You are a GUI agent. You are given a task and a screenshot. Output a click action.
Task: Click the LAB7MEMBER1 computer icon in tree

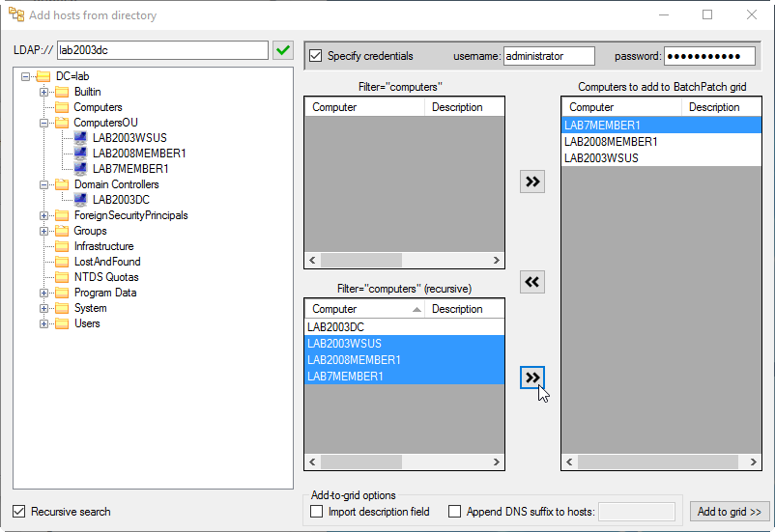point(80,169)
